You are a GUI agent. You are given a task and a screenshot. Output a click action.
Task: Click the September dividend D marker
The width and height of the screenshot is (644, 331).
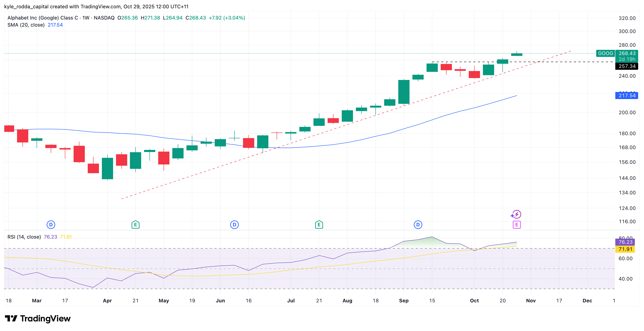(x=418, y=225)
